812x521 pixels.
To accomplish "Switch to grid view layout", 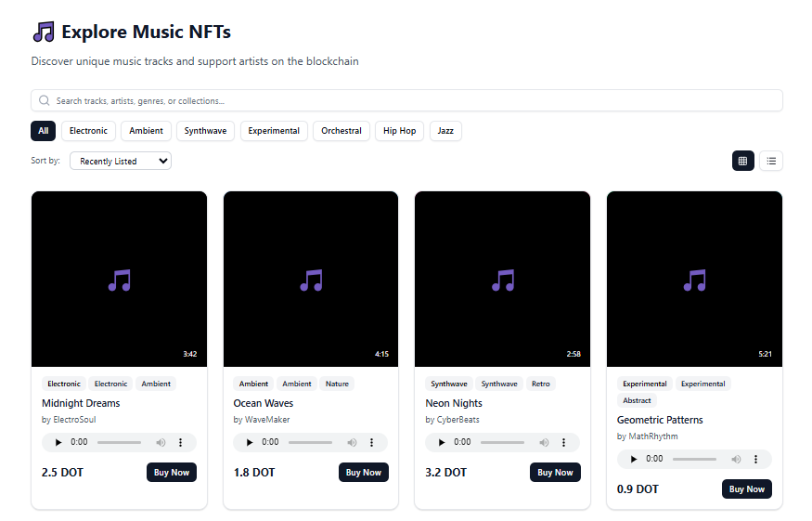I will coord(742,161).
